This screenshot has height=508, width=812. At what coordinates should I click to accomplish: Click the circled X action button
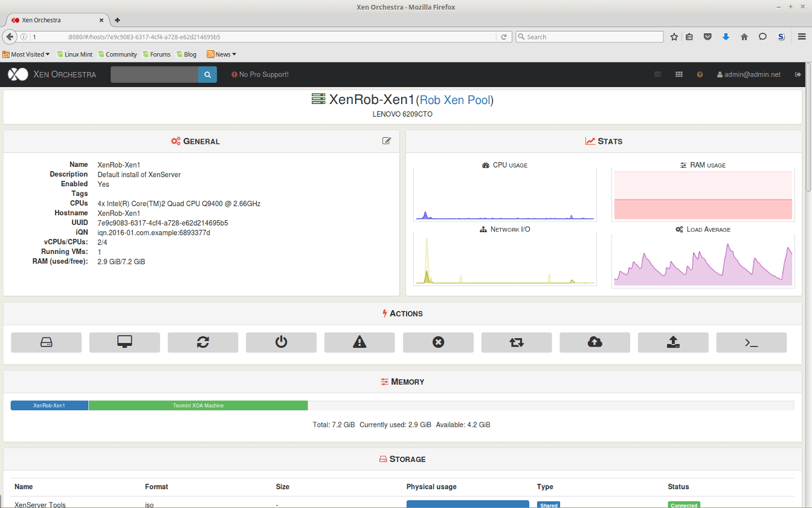[x=438, y=342]
